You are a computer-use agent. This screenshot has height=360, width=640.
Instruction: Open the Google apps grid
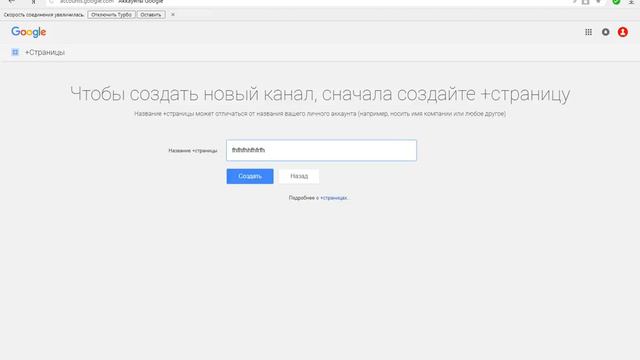(x=588, y=32)
